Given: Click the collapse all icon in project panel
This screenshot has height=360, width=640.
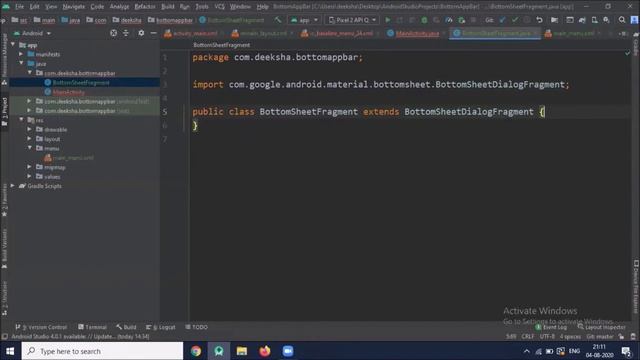Looking at the screenshot, I should pyautogui.click(x=126, y=33).
